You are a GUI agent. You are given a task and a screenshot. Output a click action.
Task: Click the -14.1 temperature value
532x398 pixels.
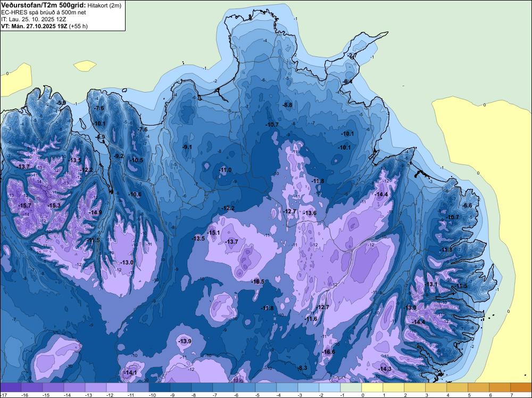coord(131,372)
